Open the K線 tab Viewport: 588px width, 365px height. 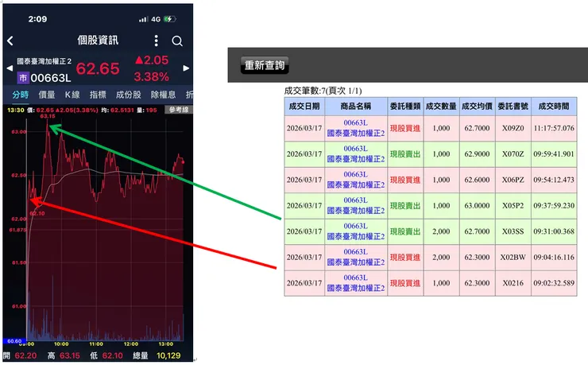72,95
